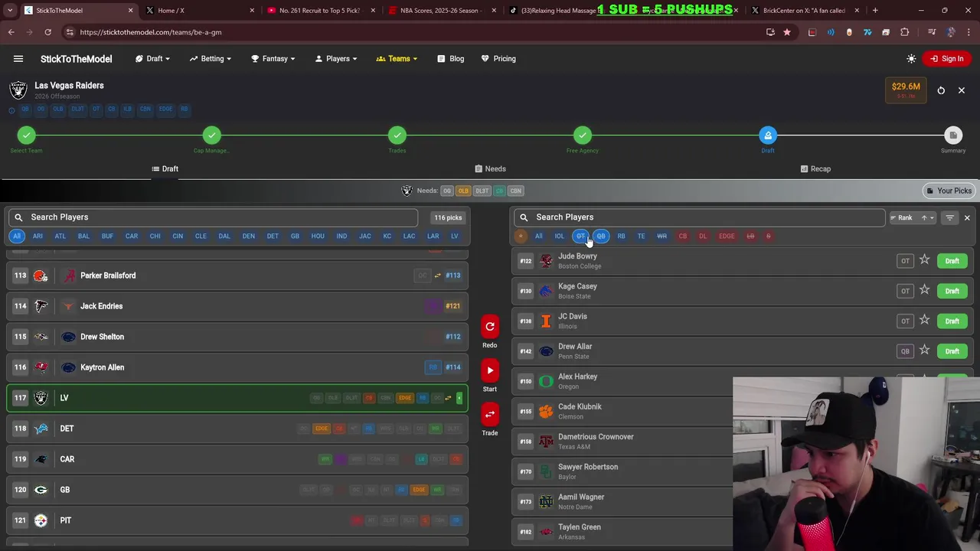Click the Cap Management step checkmark
This screenshot has height=551, width=980.
point(212,135)
